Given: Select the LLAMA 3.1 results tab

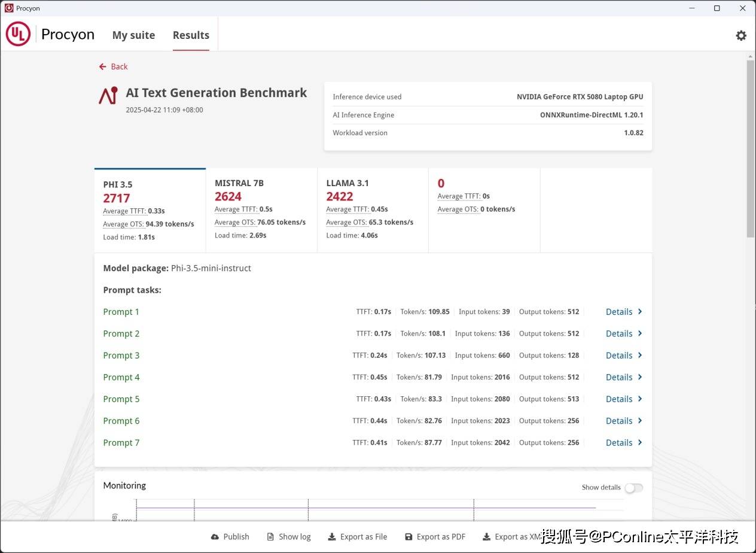Looking at the screenshot, I should (373, 209).
